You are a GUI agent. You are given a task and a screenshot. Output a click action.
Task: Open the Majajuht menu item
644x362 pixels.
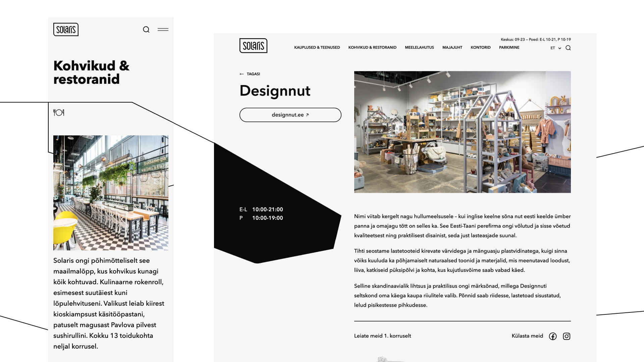pos(452,48)
